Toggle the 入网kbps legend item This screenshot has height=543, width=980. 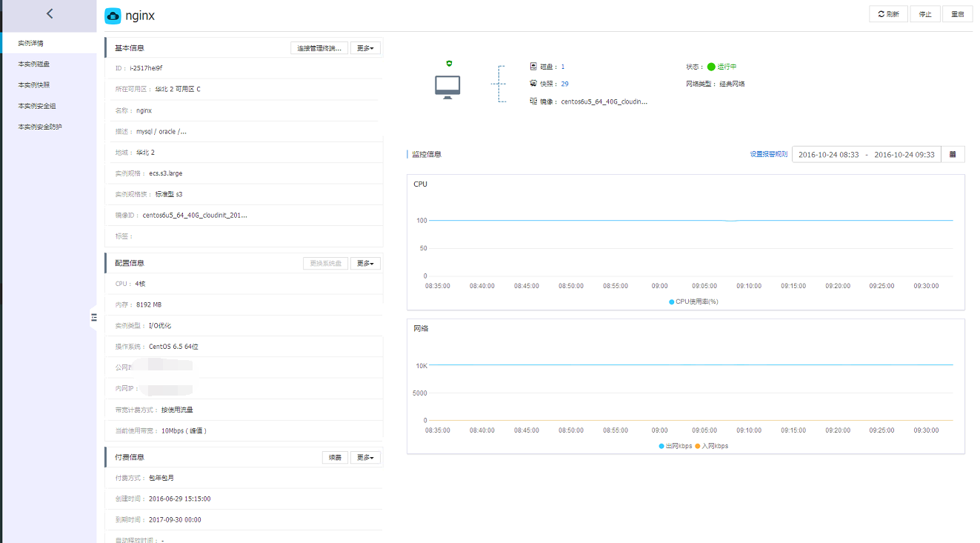(711, 446)
